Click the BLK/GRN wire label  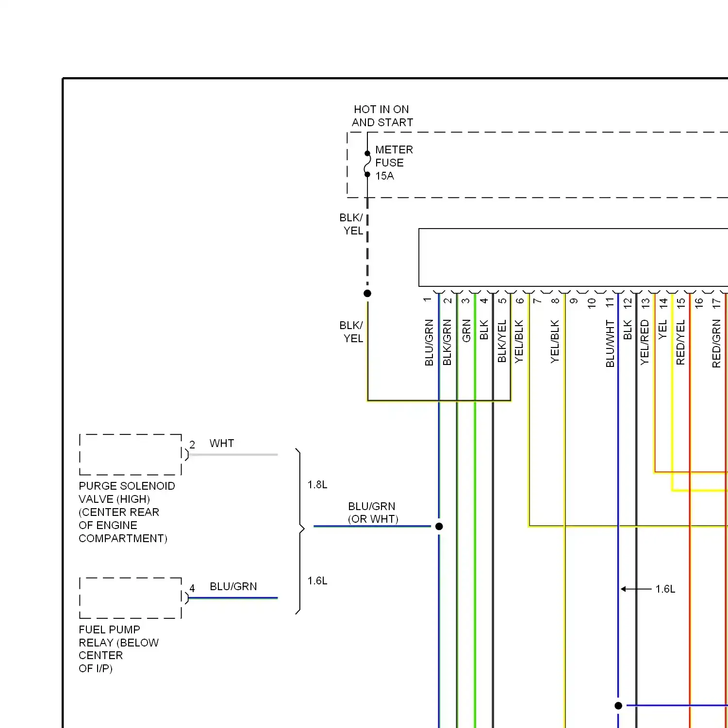pyautogui.click(x=447, y=343)
